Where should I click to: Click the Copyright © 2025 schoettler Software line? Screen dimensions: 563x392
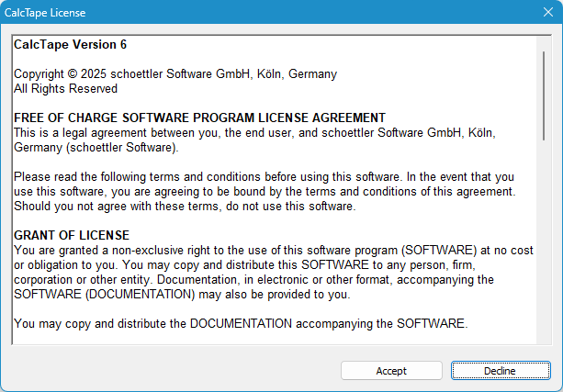[175, 74]
